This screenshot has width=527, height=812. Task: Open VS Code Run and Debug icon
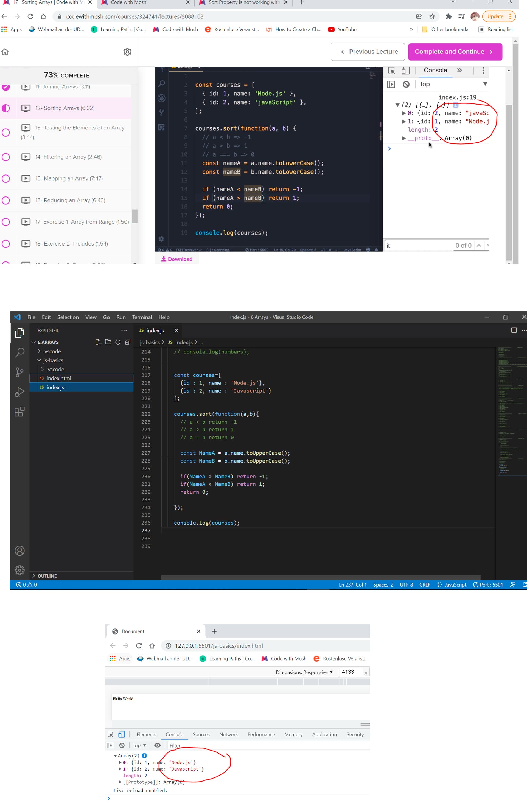click(x=19, y=392)
